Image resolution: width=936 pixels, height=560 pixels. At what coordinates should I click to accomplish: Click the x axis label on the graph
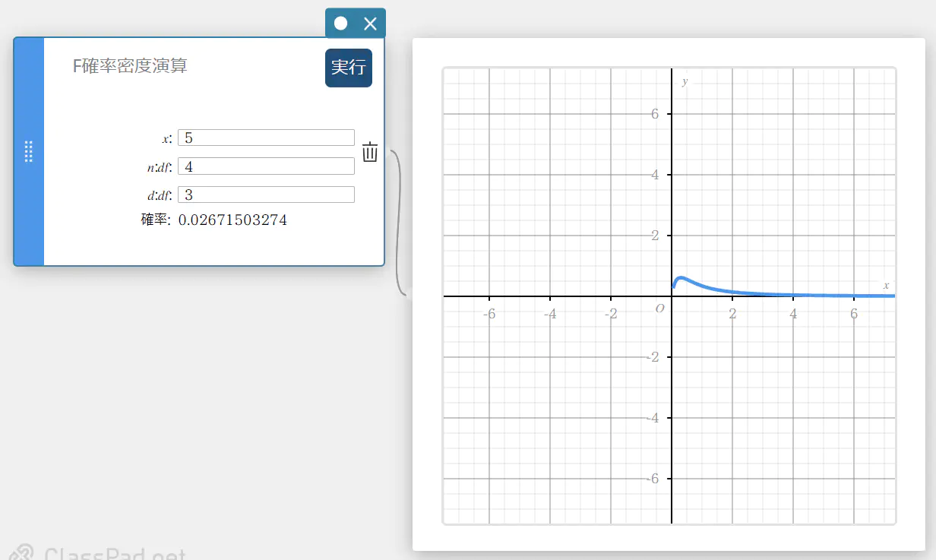(886, 285)
